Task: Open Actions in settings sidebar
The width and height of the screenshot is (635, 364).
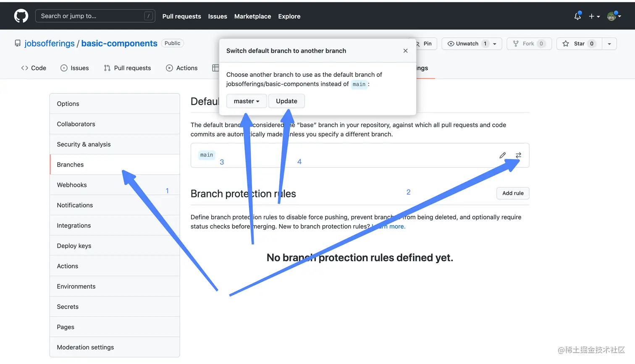Action: 115,266
